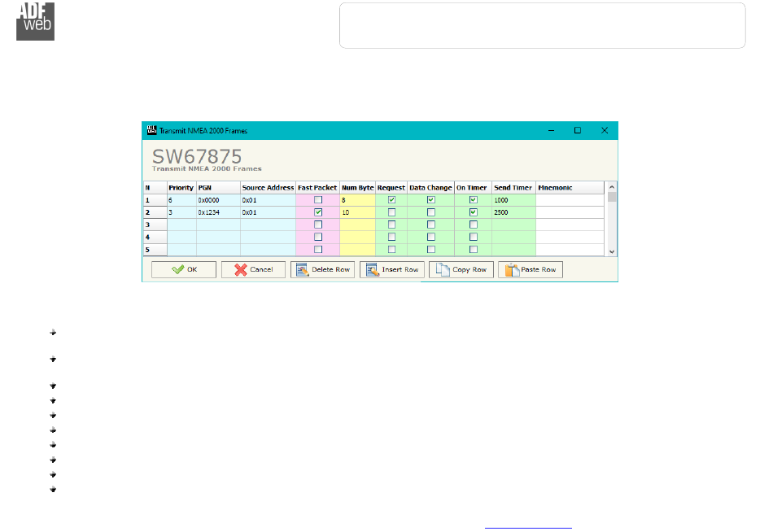Click the Fast Packet column header
773x532 pixels.
(x=318, y=188)
